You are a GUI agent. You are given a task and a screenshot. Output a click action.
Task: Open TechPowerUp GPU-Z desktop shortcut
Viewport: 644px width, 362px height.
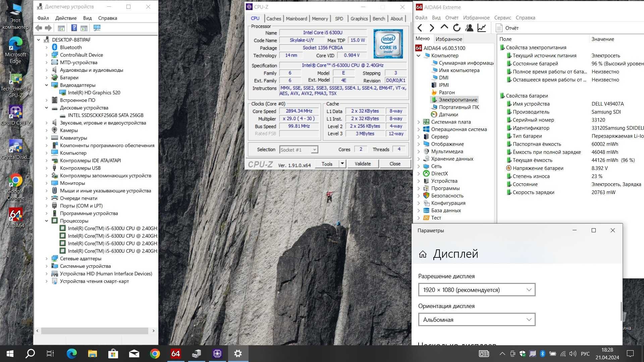15,85
